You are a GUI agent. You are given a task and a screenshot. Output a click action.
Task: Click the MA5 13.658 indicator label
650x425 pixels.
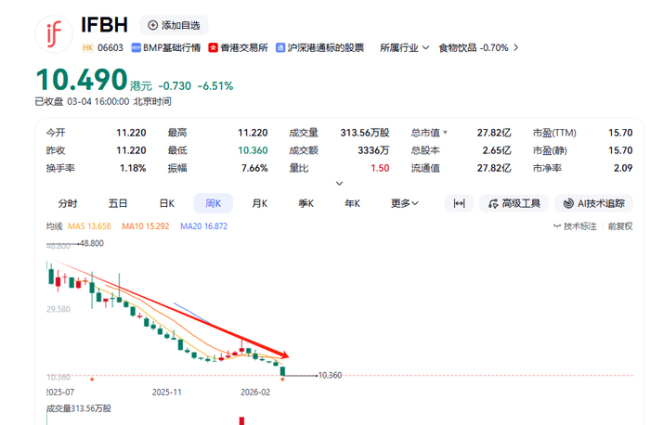pyautogui.click(x=90, y=226)
